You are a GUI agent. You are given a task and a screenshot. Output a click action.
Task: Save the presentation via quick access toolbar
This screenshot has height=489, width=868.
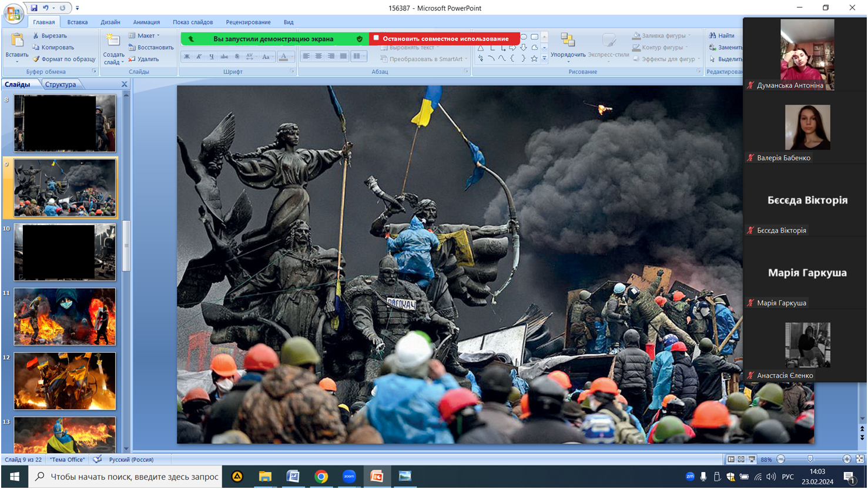[x=34, y=8]
